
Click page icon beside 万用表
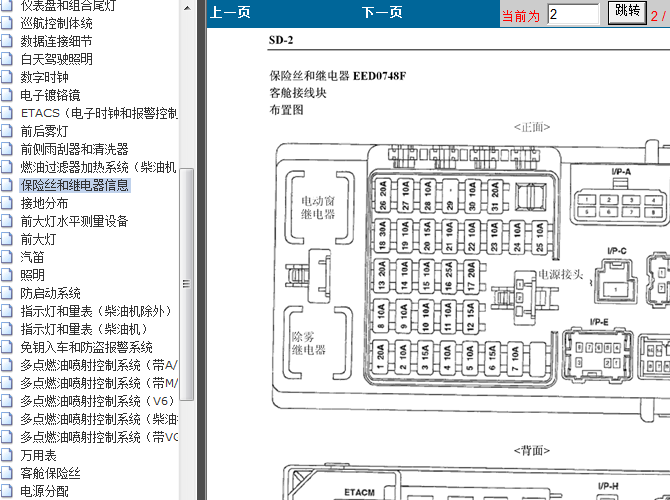pos(6,455)
